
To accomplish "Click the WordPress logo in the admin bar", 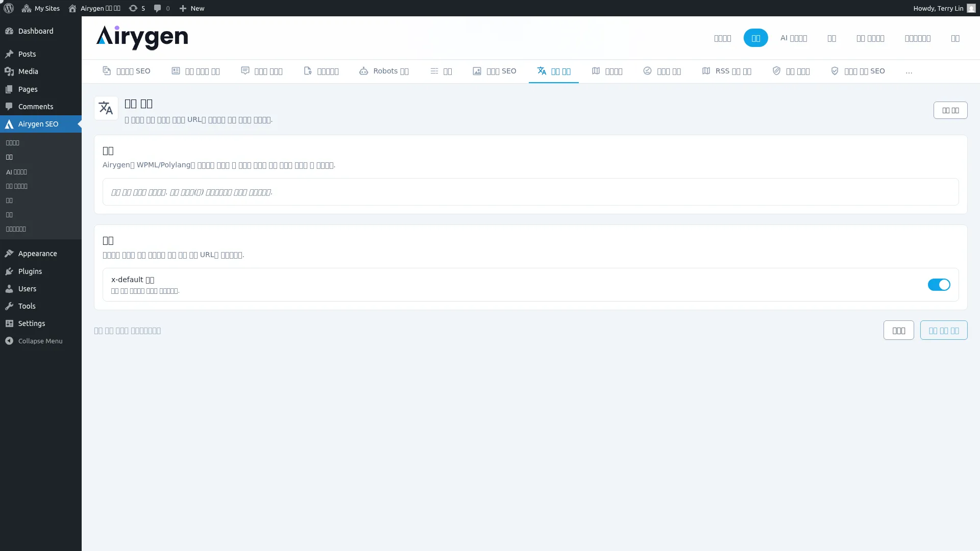I will pos(9,8).
